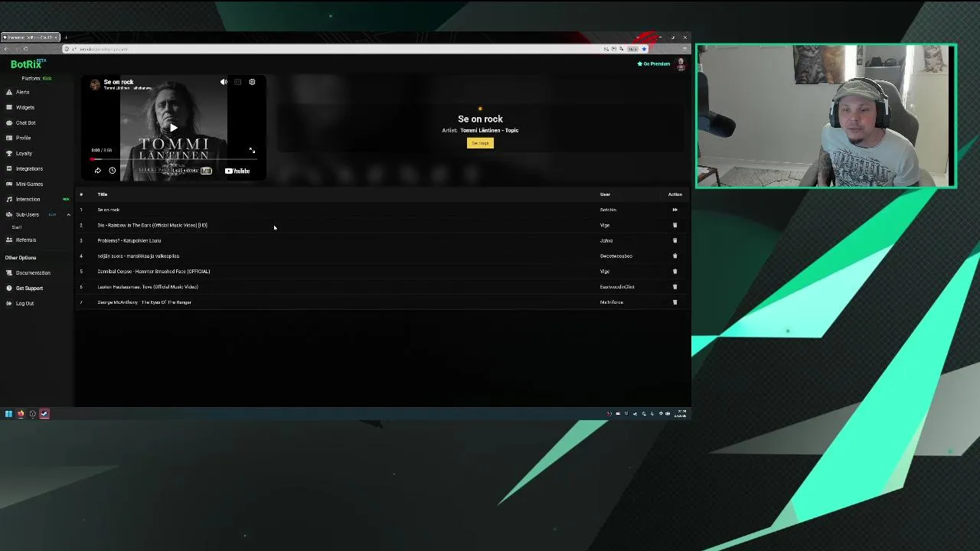Mute the YouTube player volume

coord(224,82)
